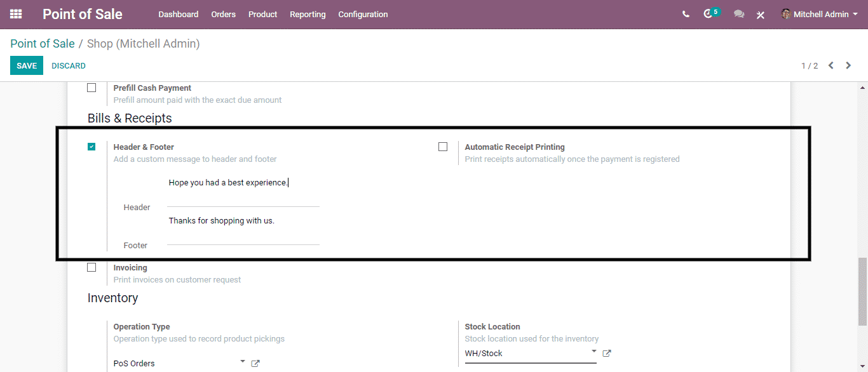Click the SAVE button
The height and width of the screenshot is (372, 868).
click(27, 65)
